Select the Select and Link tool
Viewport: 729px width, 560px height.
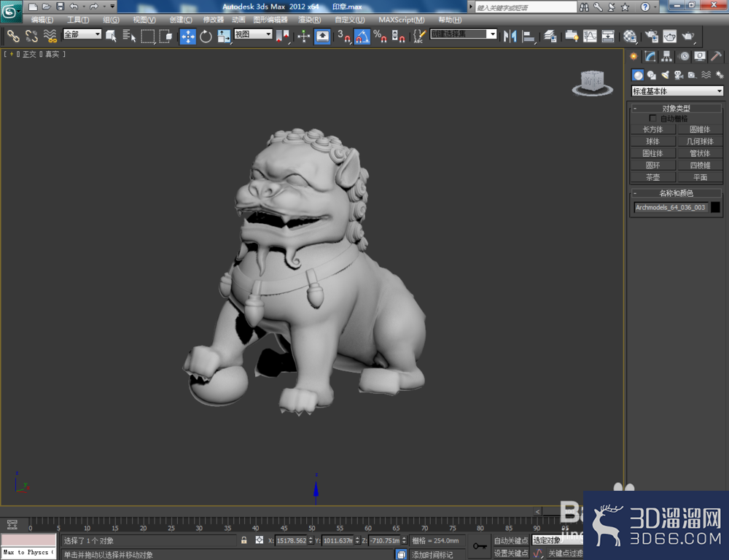tap(13, 36)
